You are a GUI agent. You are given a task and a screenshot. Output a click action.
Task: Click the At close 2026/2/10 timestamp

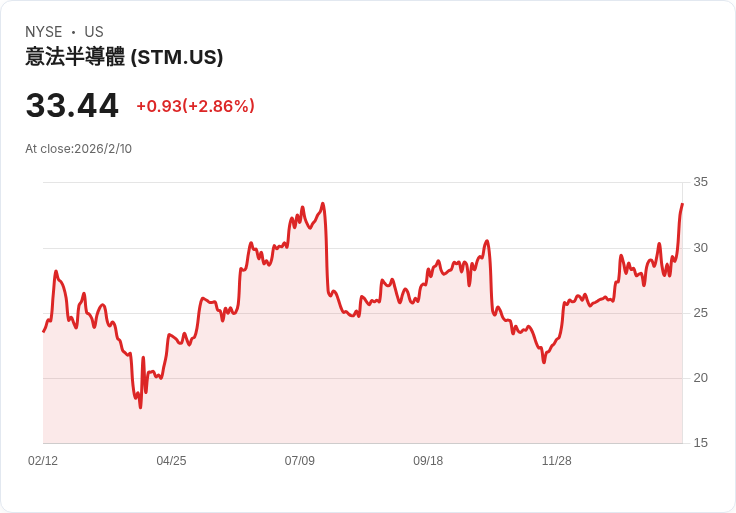coord(78,149)
